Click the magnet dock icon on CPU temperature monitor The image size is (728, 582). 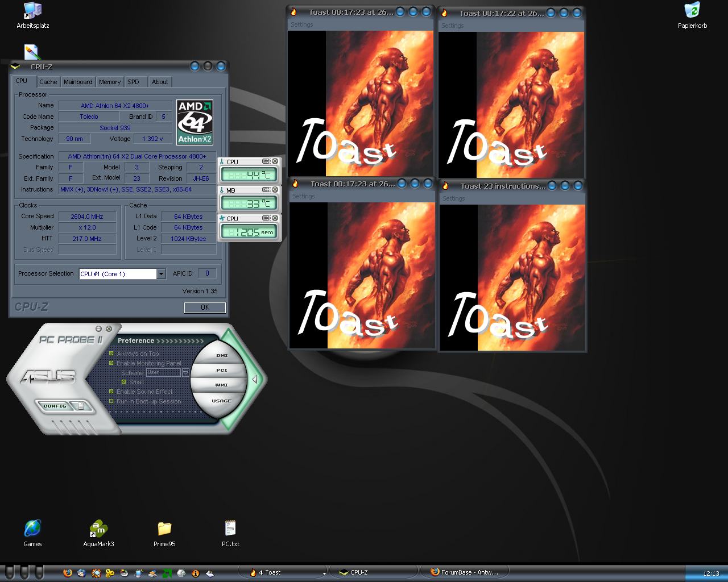[266, 161]
